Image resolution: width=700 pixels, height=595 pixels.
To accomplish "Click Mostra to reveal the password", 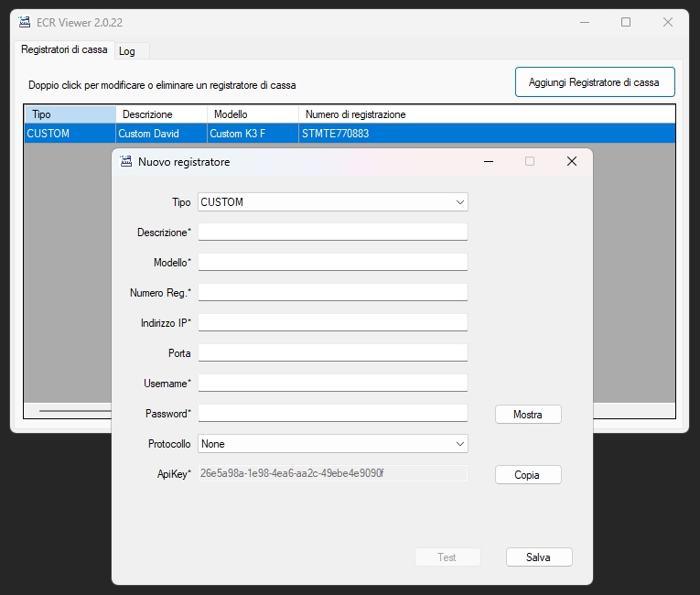I will pyautogui.click(x=527, y=415).
